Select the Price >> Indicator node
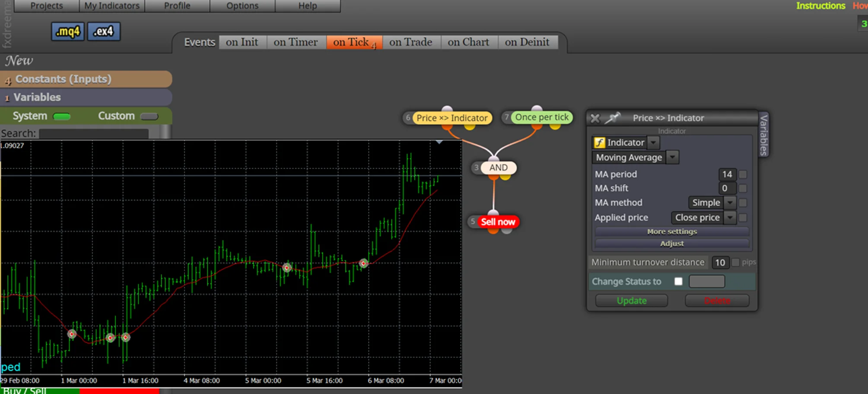Screen dimensions: 868x394 (451, 118)
